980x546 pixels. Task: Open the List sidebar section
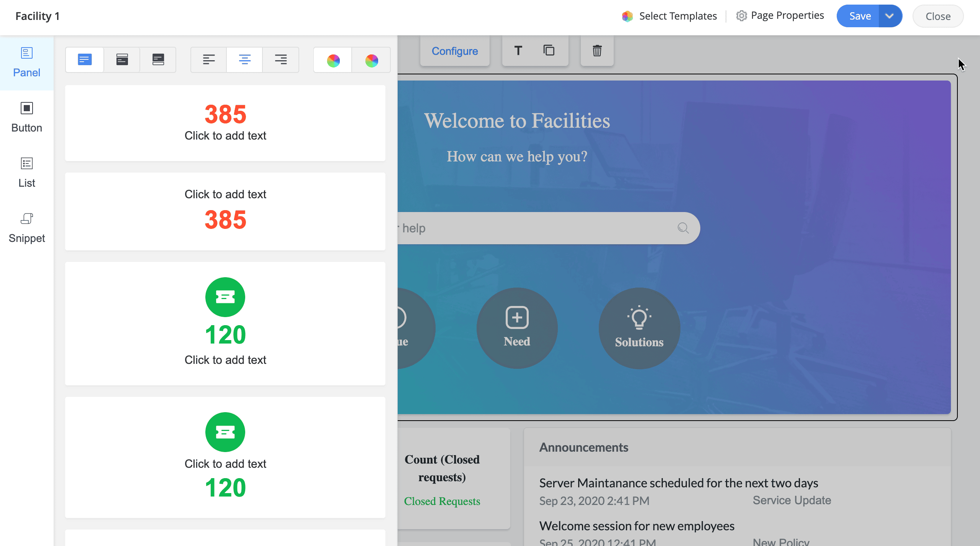[x=26, y=173]
